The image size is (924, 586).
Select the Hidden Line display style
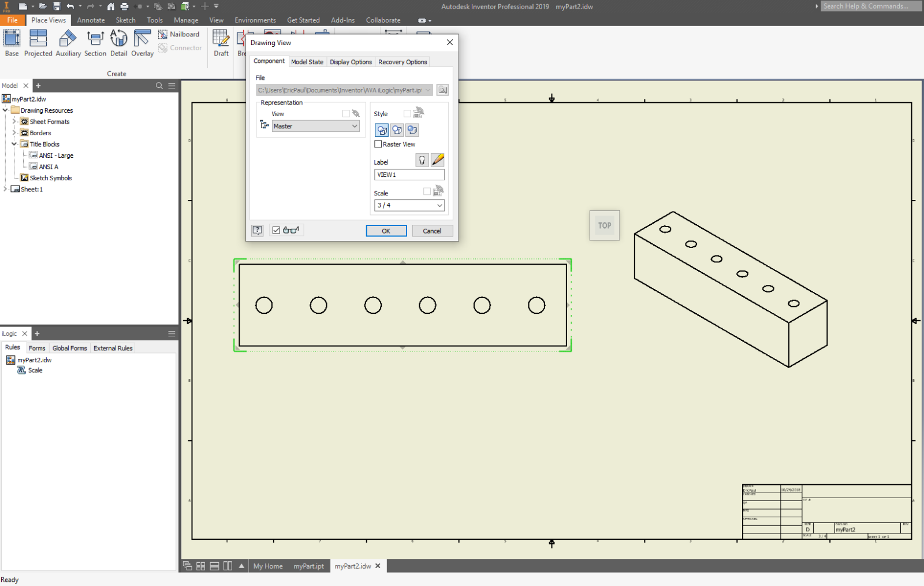click(382, 129)
